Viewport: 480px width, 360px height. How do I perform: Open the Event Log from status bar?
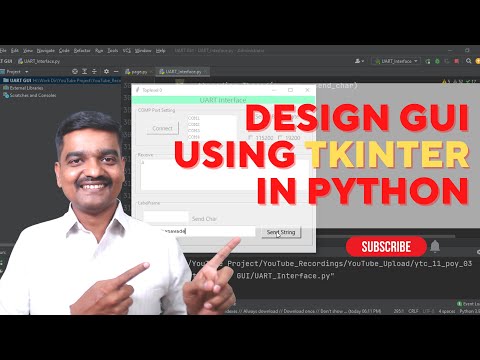point(468,304)
